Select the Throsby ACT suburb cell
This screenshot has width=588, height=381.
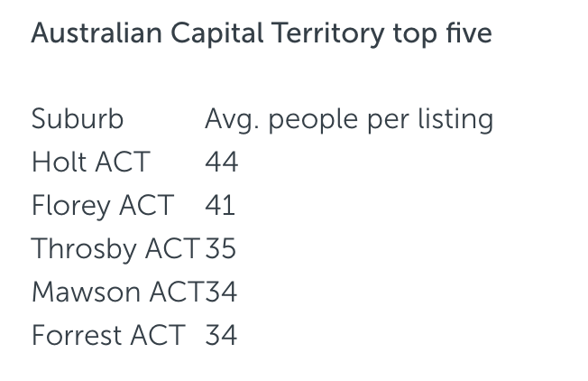click(115, 249)
